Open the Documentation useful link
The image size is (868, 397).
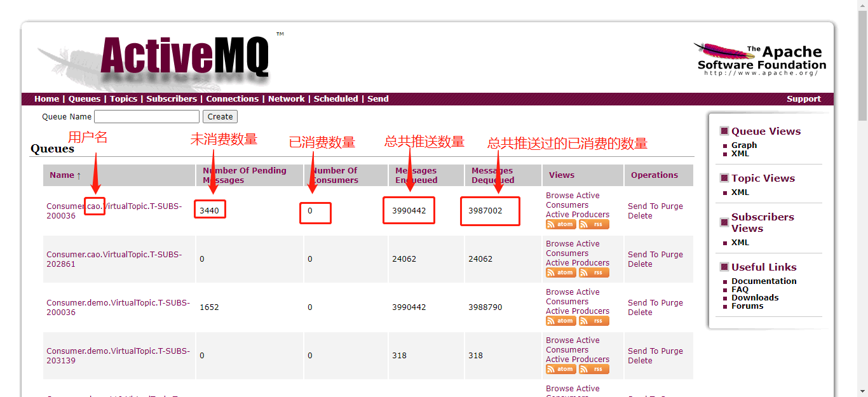point(764,281)
